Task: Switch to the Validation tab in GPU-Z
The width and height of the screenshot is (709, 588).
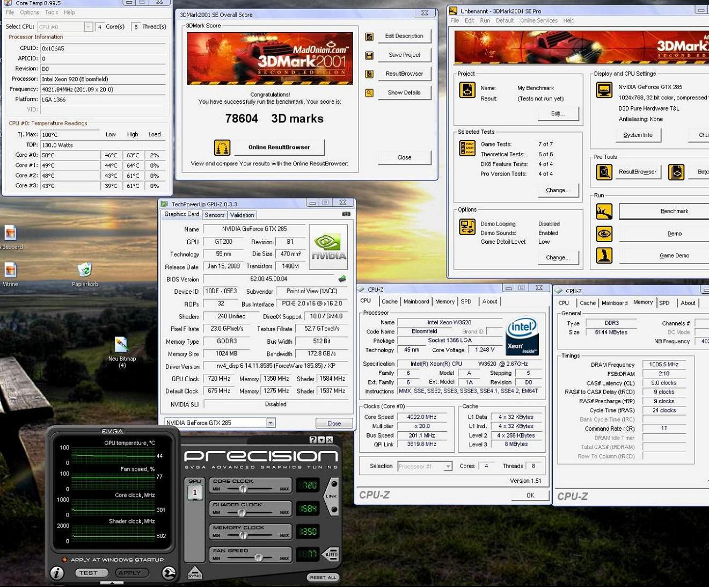Action: (242, 215)
